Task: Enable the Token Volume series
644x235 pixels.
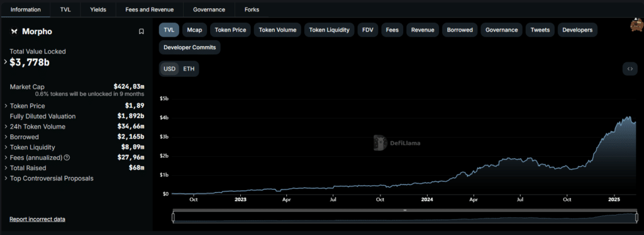Action: tap(277, 30)
